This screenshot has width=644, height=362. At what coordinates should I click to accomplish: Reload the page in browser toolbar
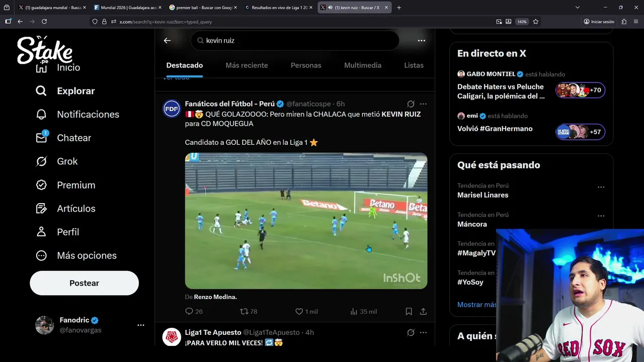[44, 22]
